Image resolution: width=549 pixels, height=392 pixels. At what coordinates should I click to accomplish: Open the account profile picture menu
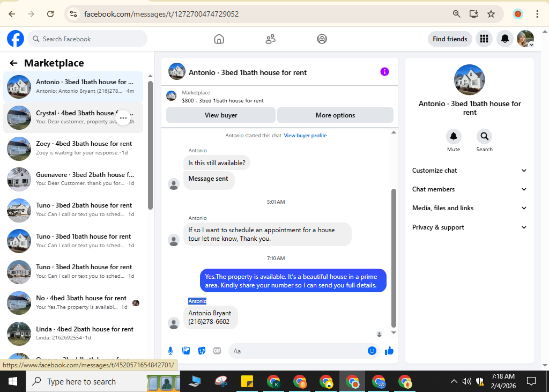tap(525, 39)
